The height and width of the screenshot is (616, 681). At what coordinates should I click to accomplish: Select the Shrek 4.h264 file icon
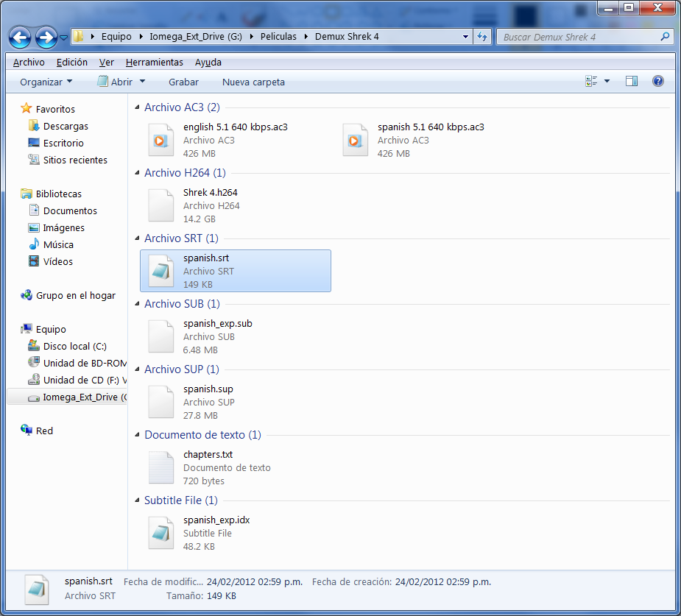point(161,205)
